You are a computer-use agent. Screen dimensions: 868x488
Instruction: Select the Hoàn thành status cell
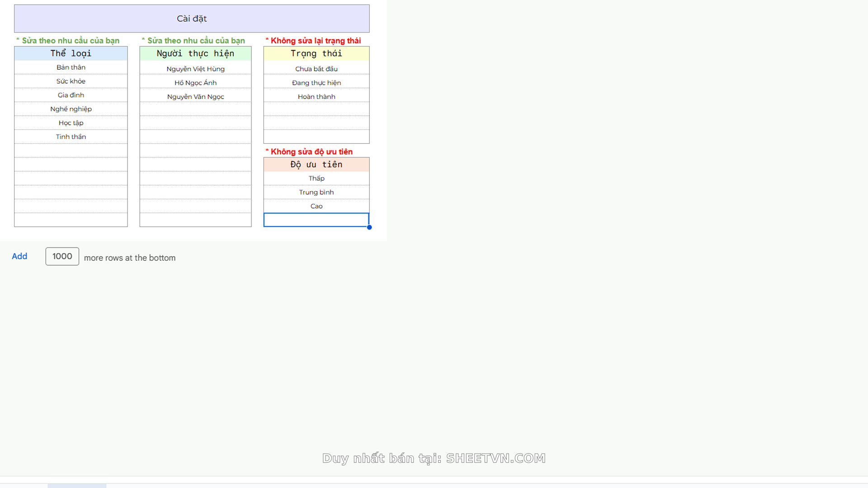click(316, 97)
